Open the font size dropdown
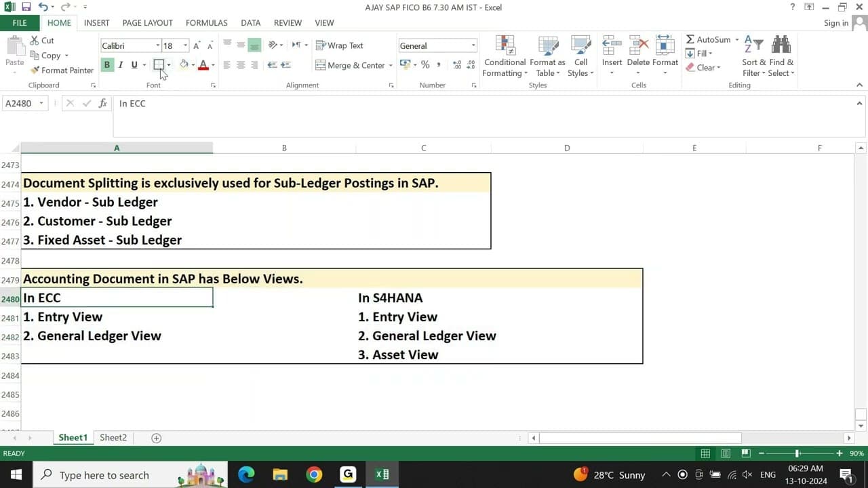The width and height of the screenshot is (868, 488). coord(185,45)
